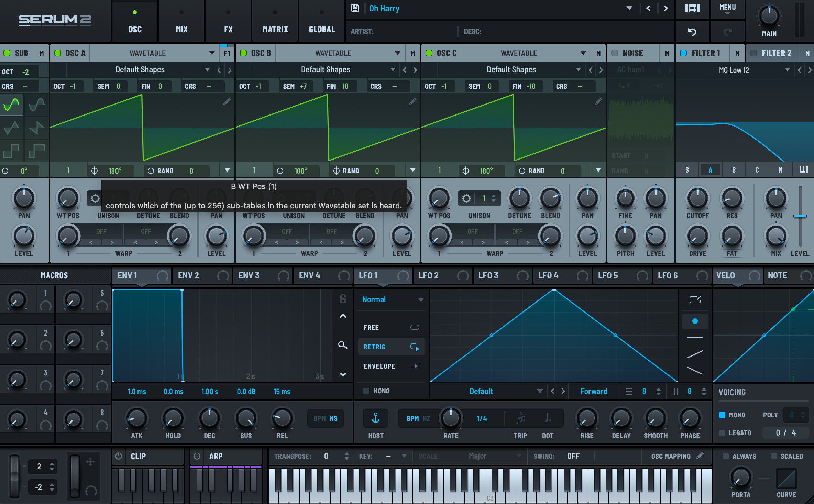Open the LFO Normal mode dropdown

pos(421,299)
